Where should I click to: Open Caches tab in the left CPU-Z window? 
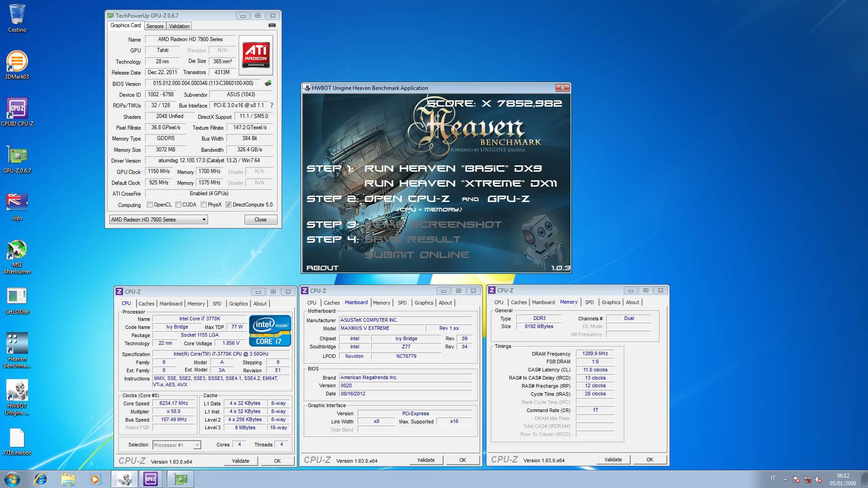pyautogui.click(x=146, y=304)
